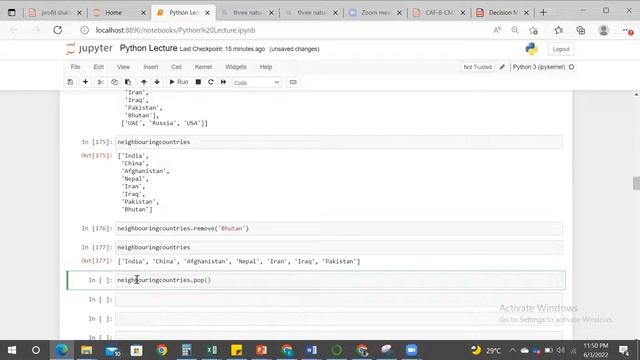The image size is (640, 360).
Task: Click the neighbouringcountries.pop() cell
Action: tap(339, 280)
